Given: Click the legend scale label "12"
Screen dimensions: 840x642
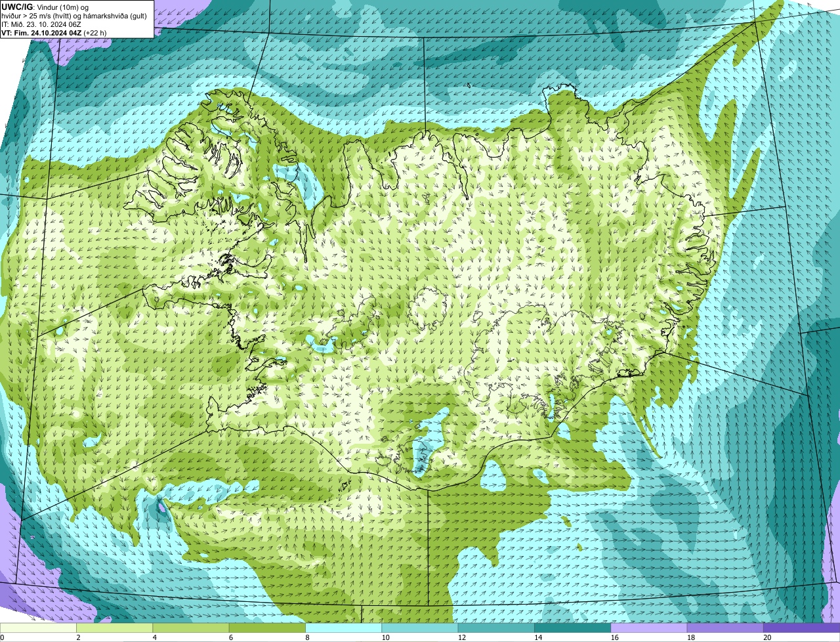Looking at the screenshot, I should (461, 637).
